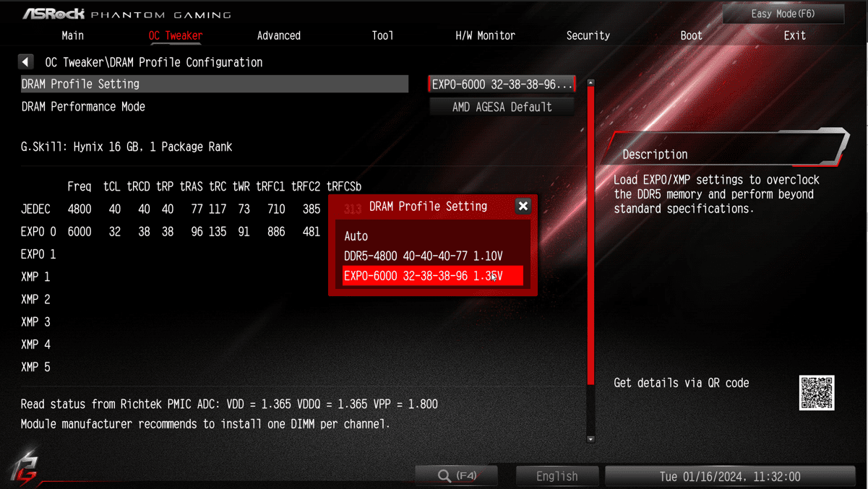Switch to Easy Mode (F6)
Viewport: 868px width, 489px height.
pyautogui.click(x=783, y=14)
